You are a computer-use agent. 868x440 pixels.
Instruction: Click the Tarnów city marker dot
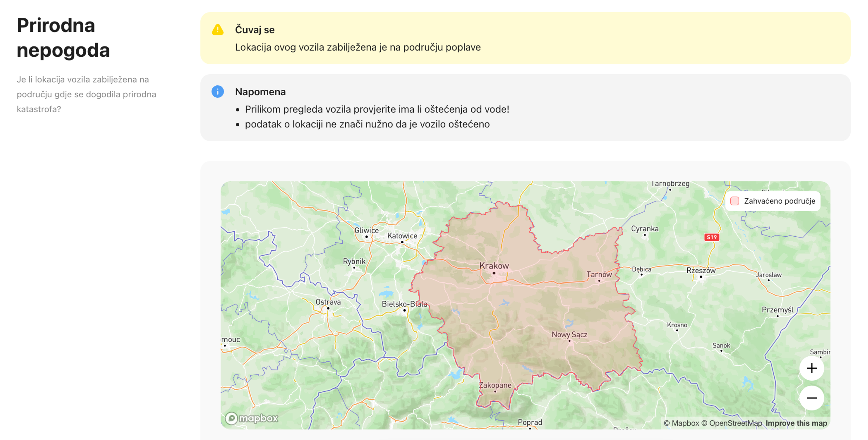(x=599, y=281)
